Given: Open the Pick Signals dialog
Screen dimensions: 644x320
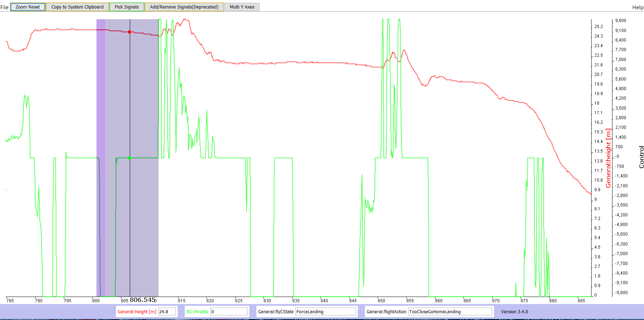Looking at the screenshot, I should coord(127,7).
